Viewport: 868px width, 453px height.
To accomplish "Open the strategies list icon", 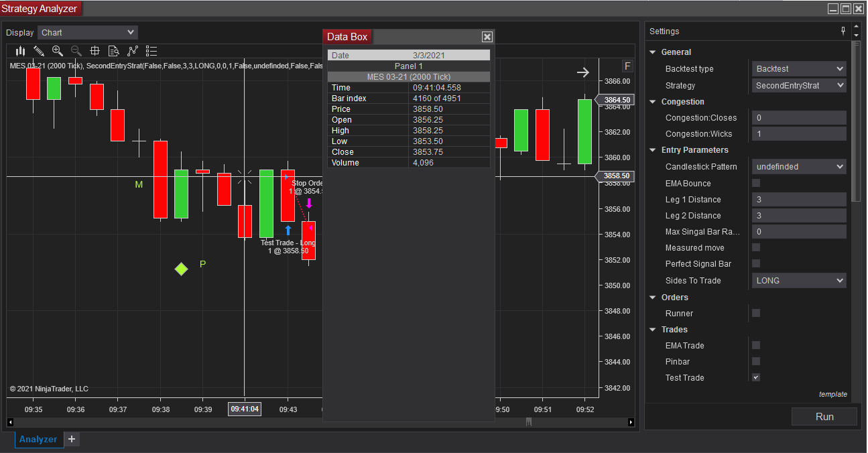I will click(151, 51).
